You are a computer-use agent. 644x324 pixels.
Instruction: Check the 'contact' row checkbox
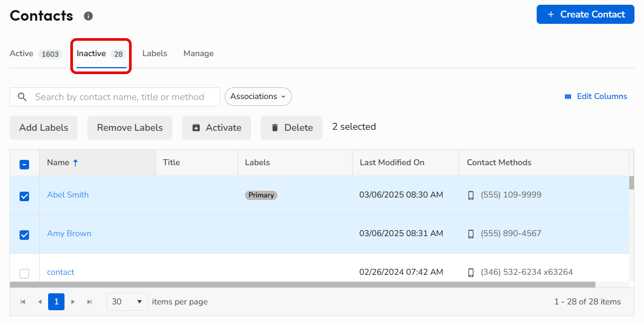tap(24, 274)
